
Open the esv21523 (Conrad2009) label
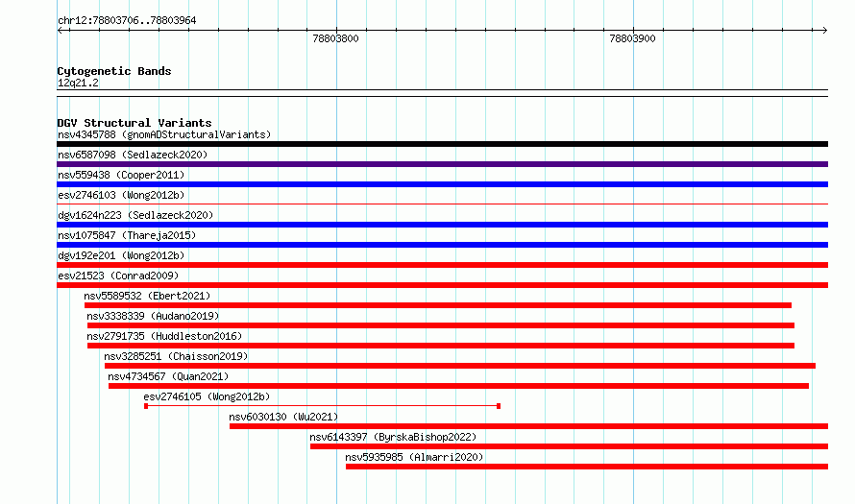pyautogui.click(x=118, y=276)
